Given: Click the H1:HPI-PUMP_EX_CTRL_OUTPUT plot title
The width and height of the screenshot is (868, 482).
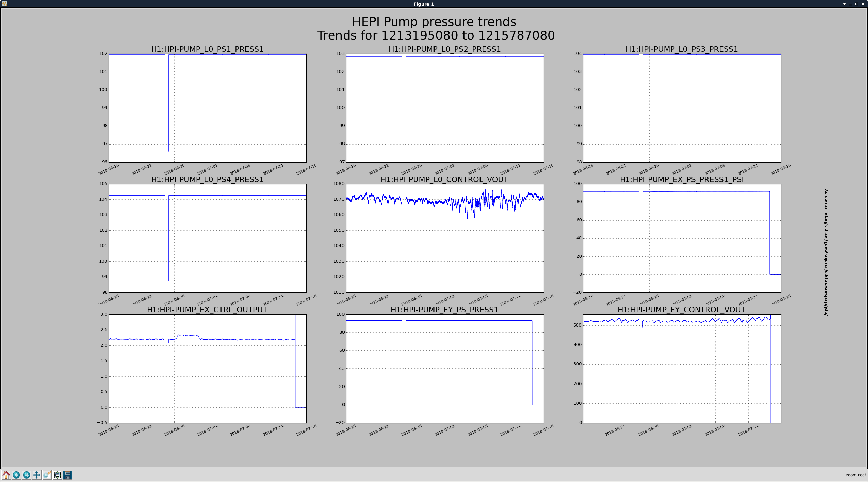Looking at the screenshot, I should pos(207,310).
